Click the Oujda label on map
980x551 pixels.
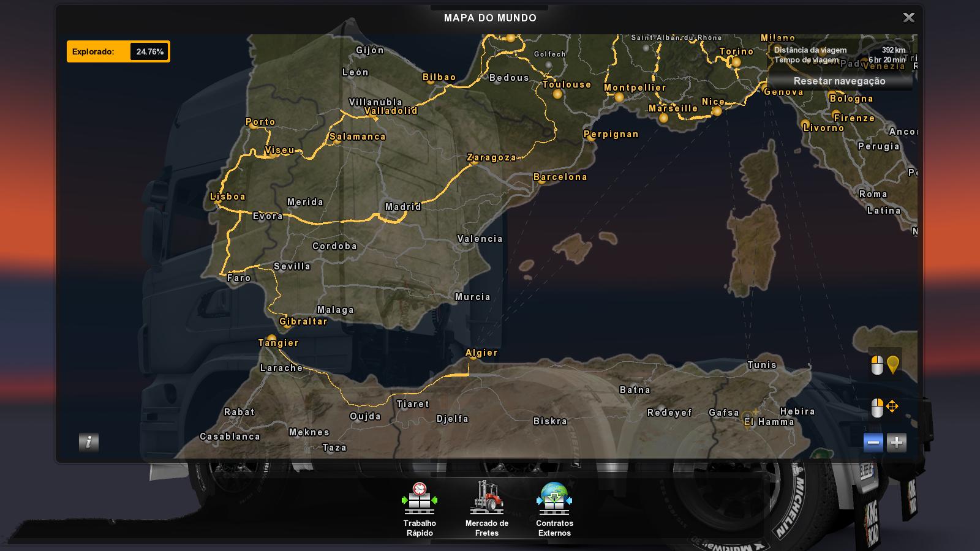coord(366,417)
